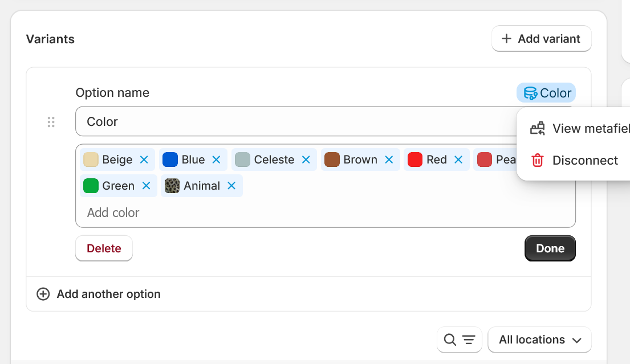The image size is (630, 364).
Task: Remove the Red color value
Action: point(458,160)
